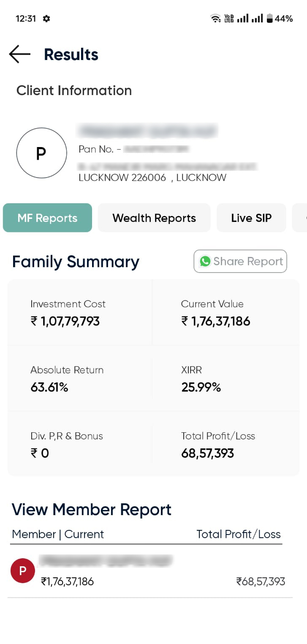This screenshot has width=307, height=644.
Task: Tap the Div. P,R & Bonus cell
Action: pyautogui.click(x=80, y=445)
